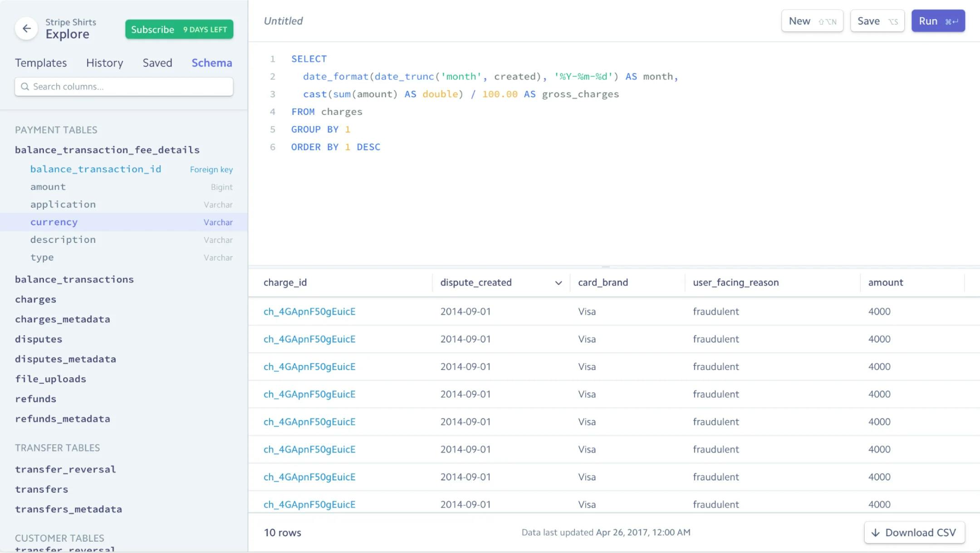Click the Subscribe button

pos(179,30)
